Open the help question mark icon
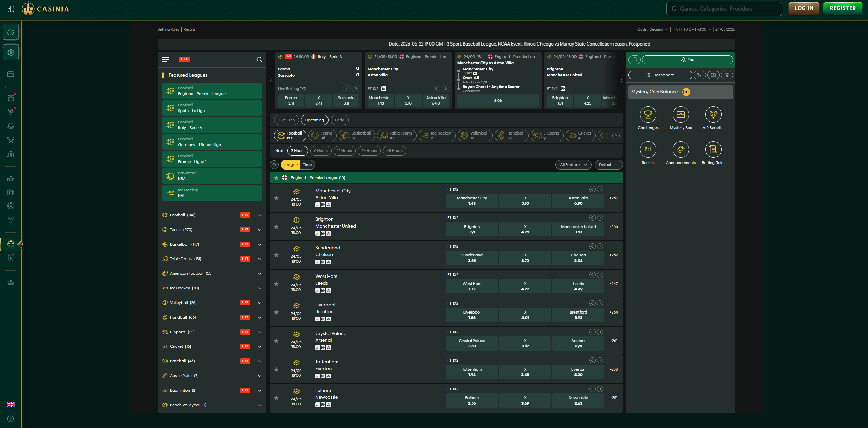Screen dimensions: 868x428 point(11,419)
